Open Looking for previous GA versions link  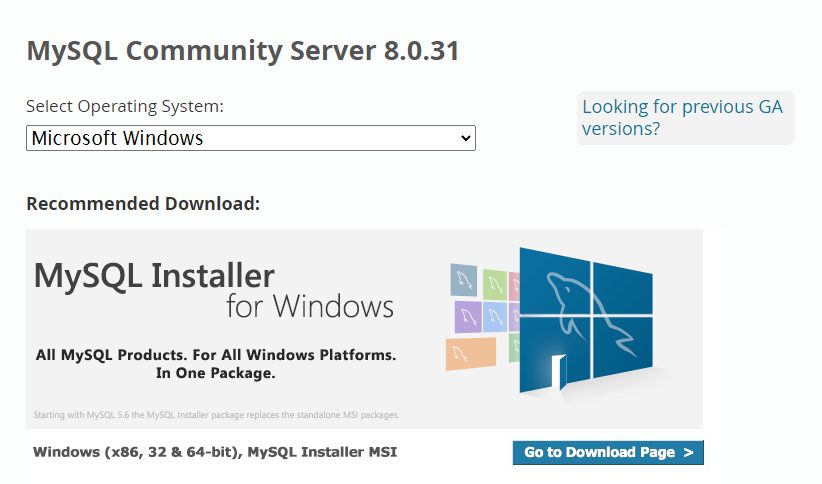pyautogui.click(x=683, y=117)
